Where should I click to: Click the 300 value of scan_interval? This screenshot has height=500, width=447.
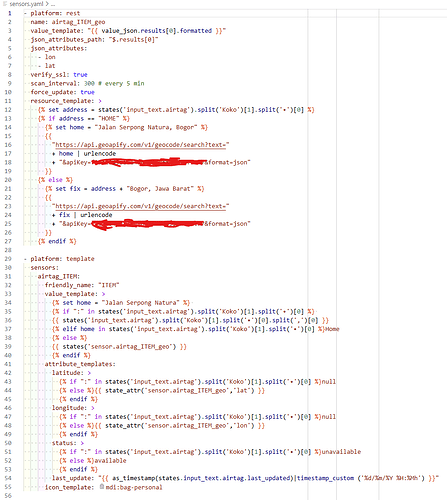point(89,83)
